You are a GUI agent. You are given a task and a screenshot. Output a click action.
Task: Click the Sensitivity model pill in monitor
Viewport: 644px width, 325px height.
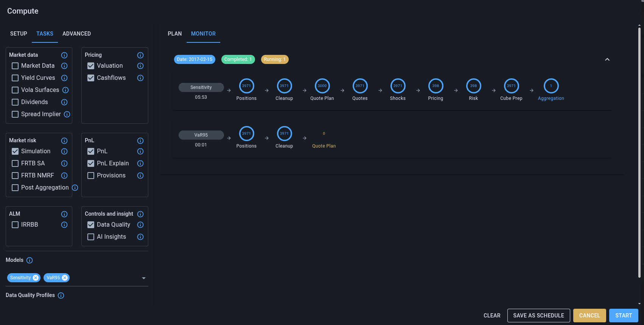coord(201,87)
